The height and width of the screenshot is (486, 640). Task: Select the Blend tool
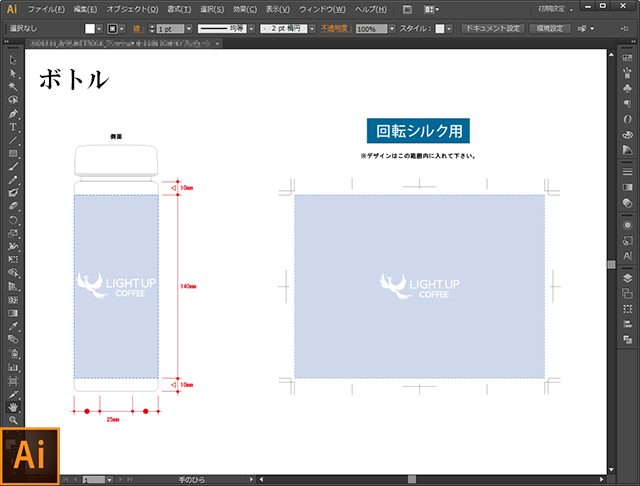coord(13,340)
